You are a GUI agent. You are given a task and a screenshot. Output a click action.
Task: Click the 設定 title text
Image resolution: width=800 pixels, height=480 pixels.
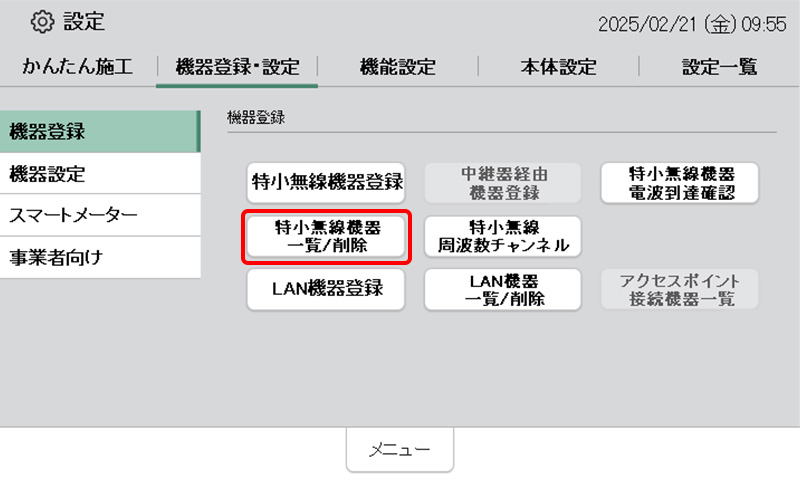coord(84,22)
